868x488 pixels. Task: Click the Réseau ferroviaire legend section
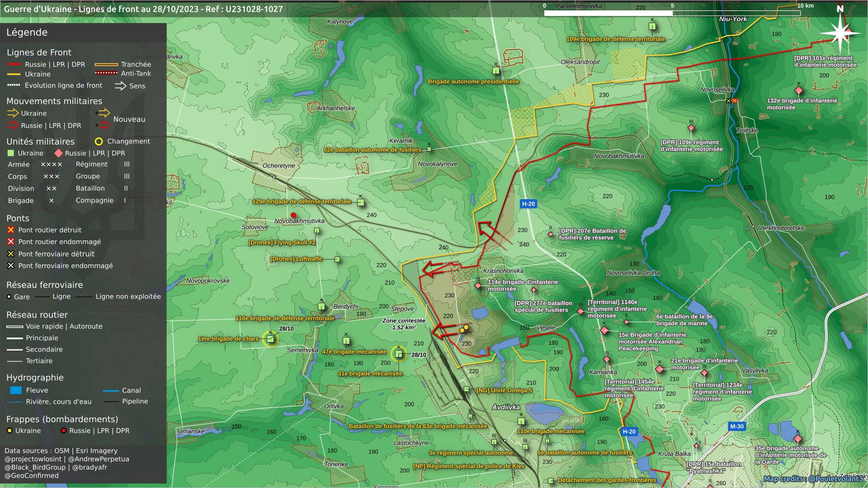45,285
